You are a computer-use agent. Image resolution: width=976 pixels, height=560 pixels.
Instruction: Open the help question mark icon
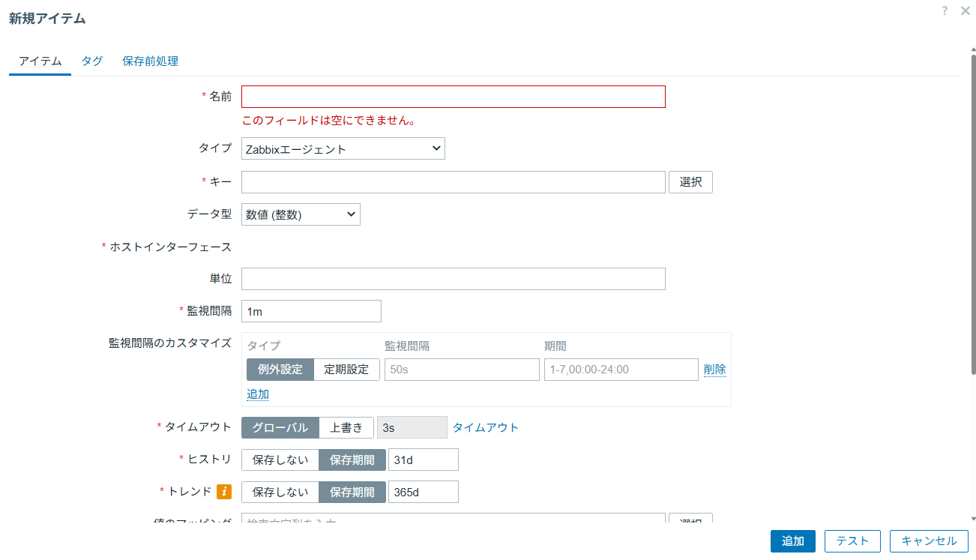coord(945,10)
